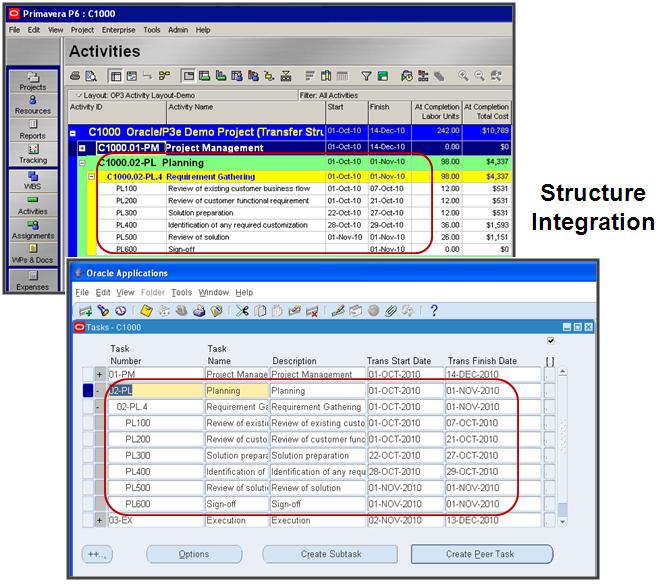This screenshot has width=670, height=586.
Task: Open the Projects sidebar icon
Action: point(33,81)
